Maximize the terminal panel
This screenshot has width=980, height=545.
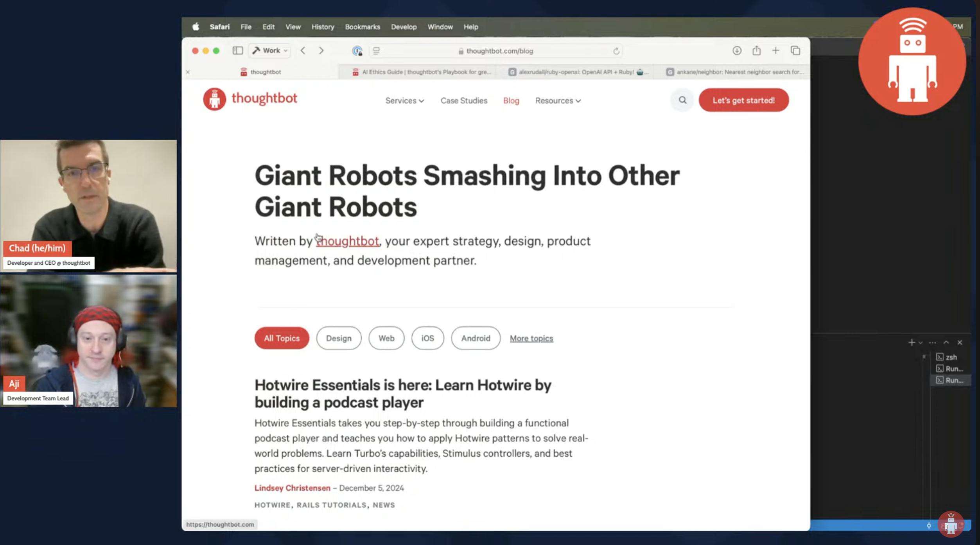946,342
